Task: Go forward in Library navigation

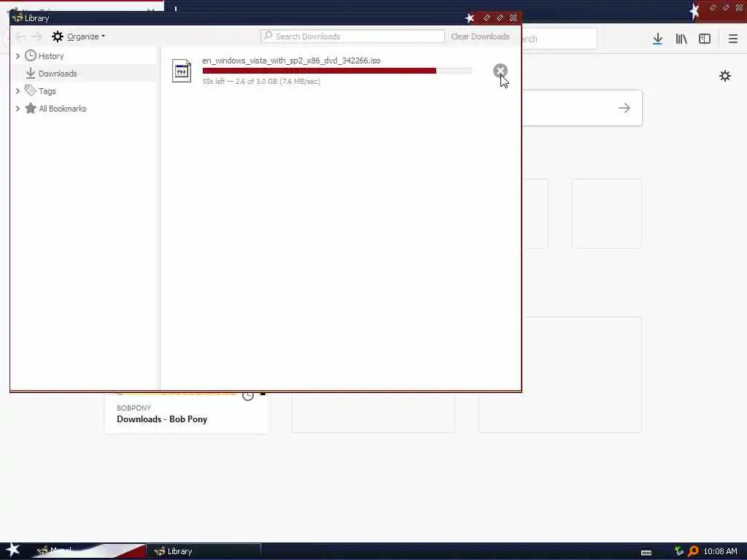Action: point(36,36)
